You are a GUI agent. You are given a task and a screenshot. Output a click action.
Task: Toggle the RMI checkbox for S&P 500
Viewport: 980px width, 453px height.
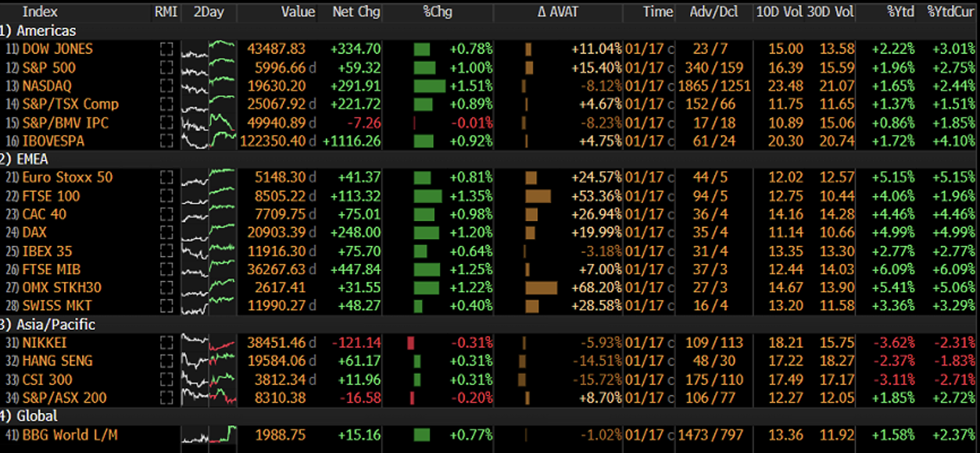(x=166, y=67)
